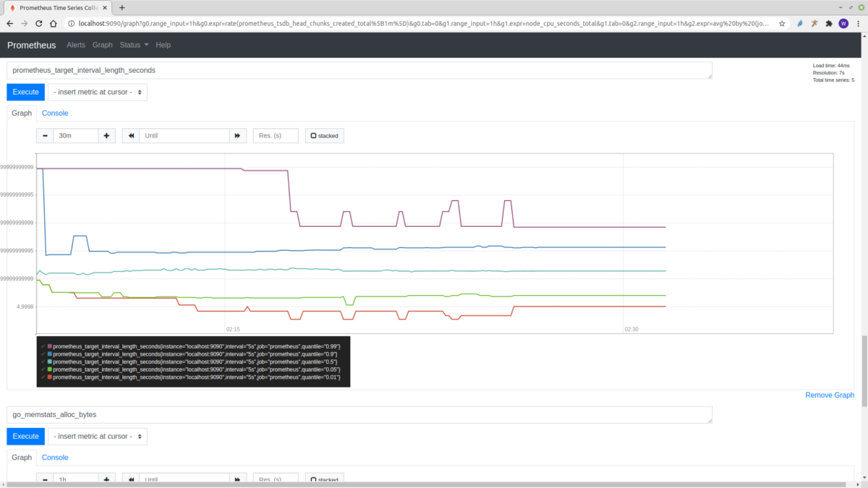The height and width of the screenshot is (488, 868).
Task: Click the Until end-time input
Action: point(184,135)
